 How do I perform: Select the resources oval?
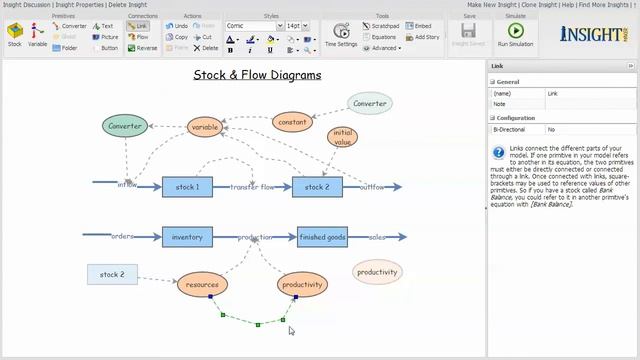point(202,284)
